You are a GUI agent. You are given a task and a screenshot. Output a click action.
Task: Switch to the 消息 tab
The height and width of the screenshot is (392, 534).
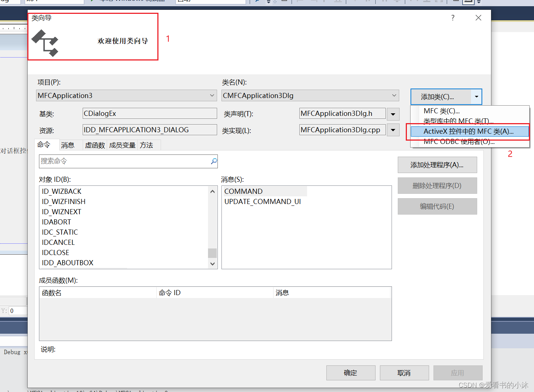(68, 145)
